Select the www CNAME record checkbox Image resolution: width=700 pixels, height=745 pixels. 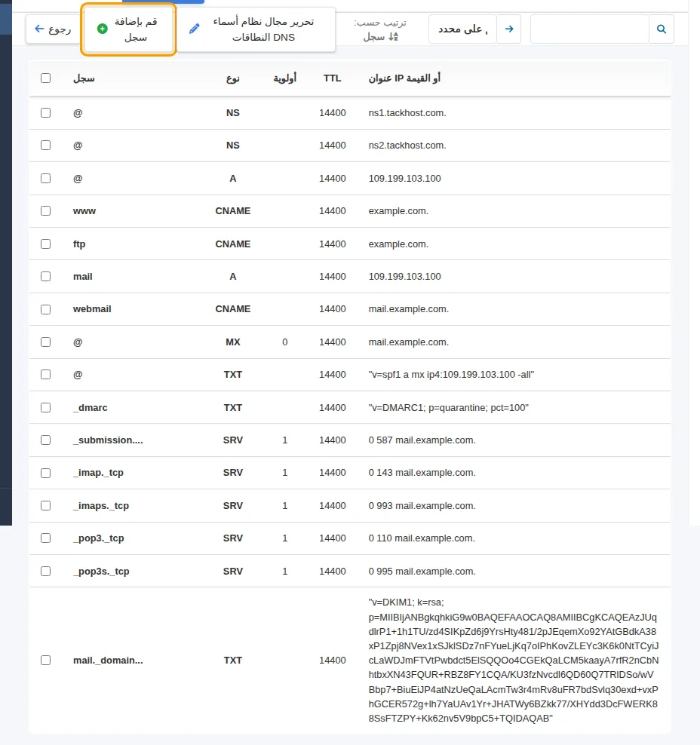coord(45,210)
